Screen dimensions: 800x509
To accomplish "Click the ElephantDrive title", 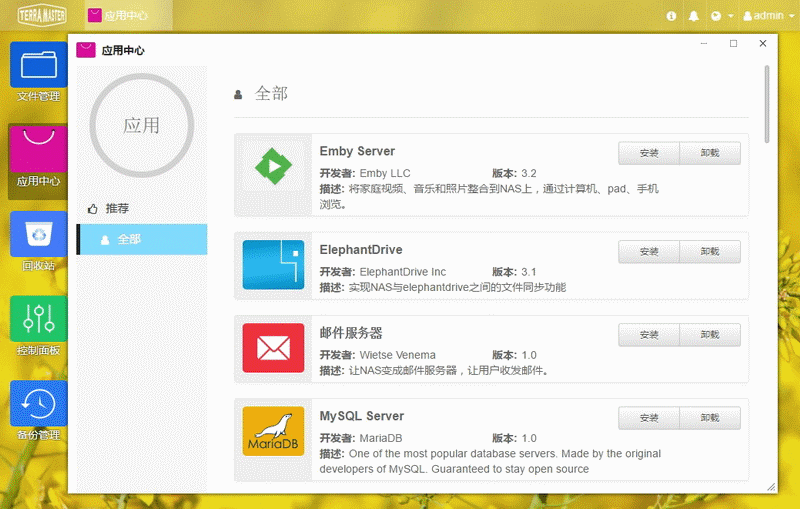I will pyautogui.click(x=361, y=250).
